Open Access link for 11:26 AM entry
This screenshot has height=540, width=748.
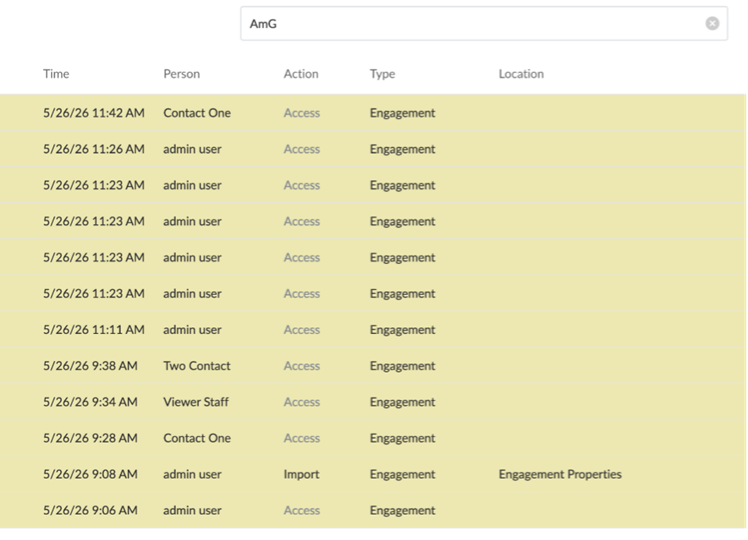(301, 149)
